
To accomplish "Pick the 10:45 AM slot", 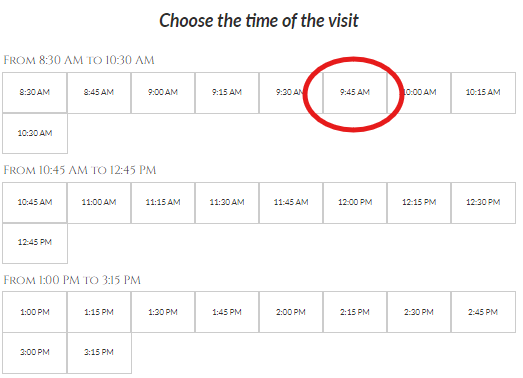I will pos(35,203).
